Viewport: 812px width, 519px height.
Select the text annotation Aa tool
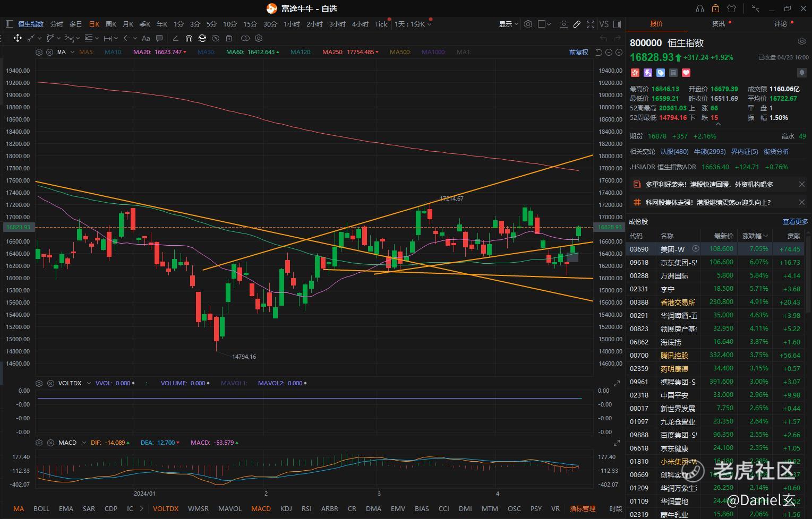[x=146, y=38]
